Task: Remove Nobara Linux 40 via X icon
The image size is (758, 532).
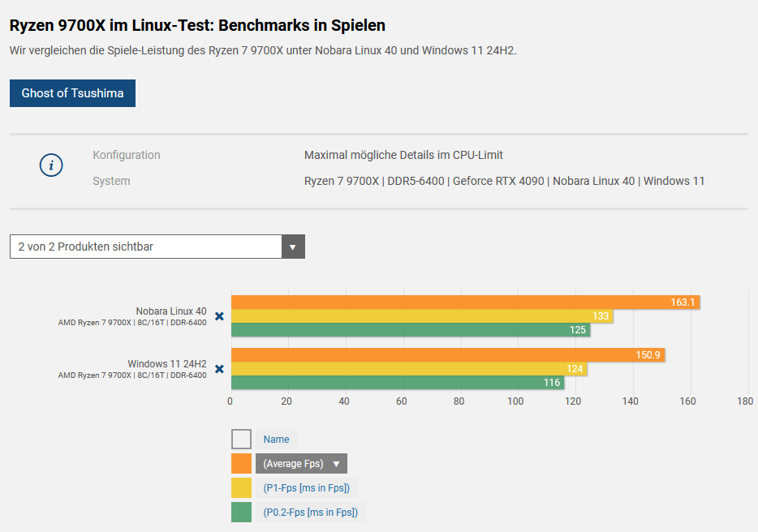Action: click(219, 316)
